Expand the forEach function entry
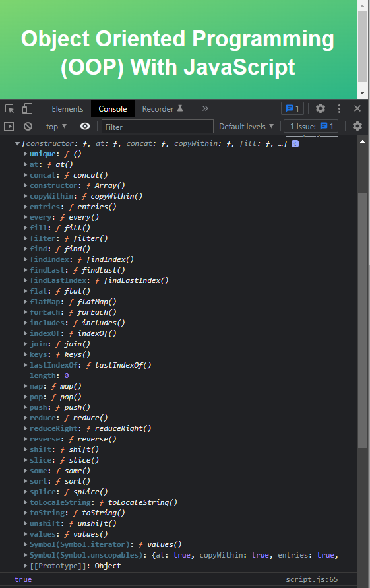This screenshot has width=370, height=588. [x=25, y=312]
